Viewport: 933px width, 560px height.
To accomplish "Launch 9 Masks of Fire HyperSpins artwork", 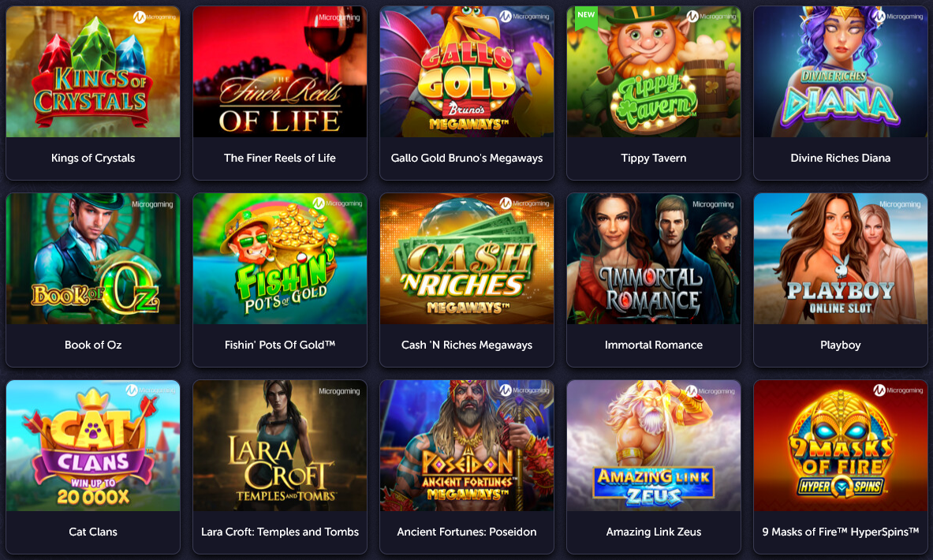I will pos(840,446).
